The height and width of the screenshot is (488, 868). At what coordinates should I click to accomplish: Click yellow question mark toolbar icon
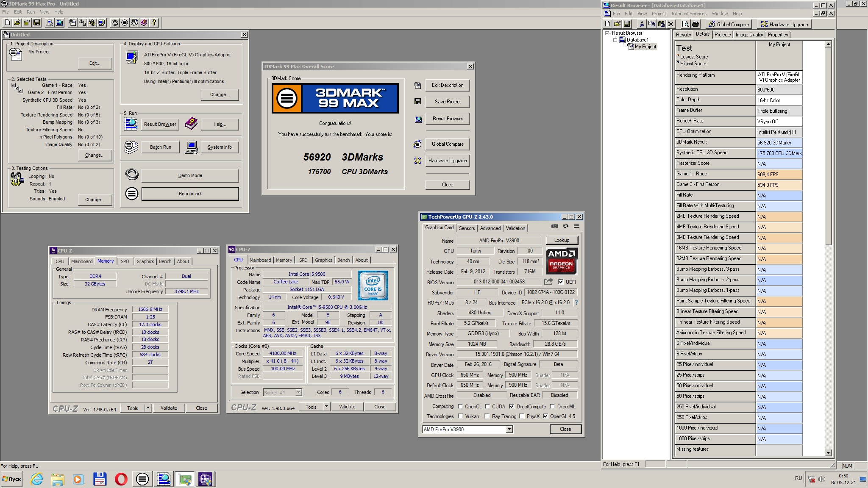click(x=154, y=23)
